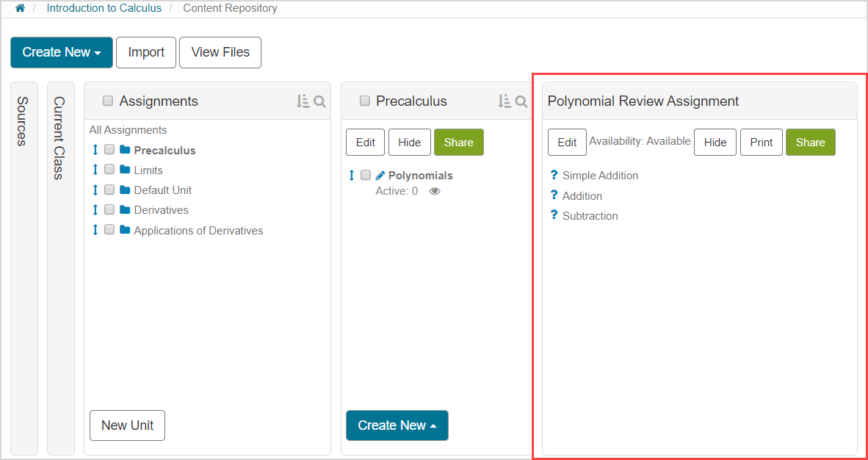868x460 pixels.
Task: Click the pencil icon next to Polynomials
Action: tap(380, 176)
